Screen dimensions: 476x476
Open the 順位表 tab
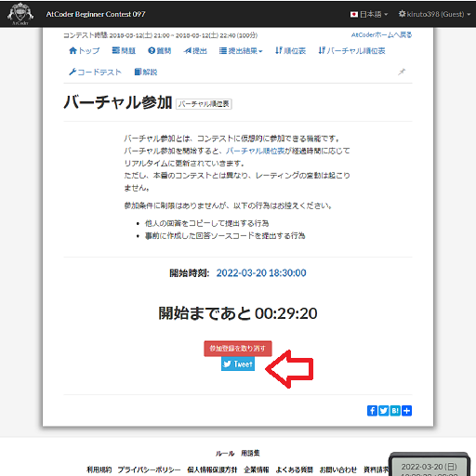point(290,50)
